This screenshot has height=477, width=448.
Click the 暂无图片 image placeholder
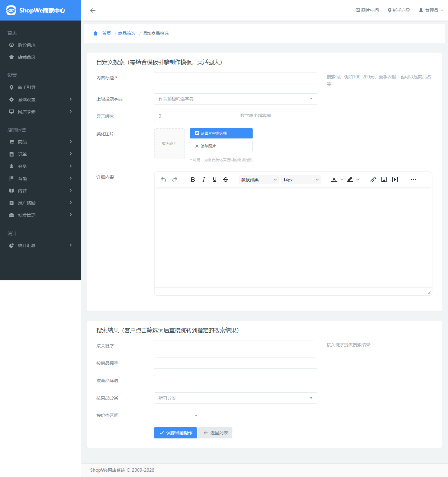point(170,144)
